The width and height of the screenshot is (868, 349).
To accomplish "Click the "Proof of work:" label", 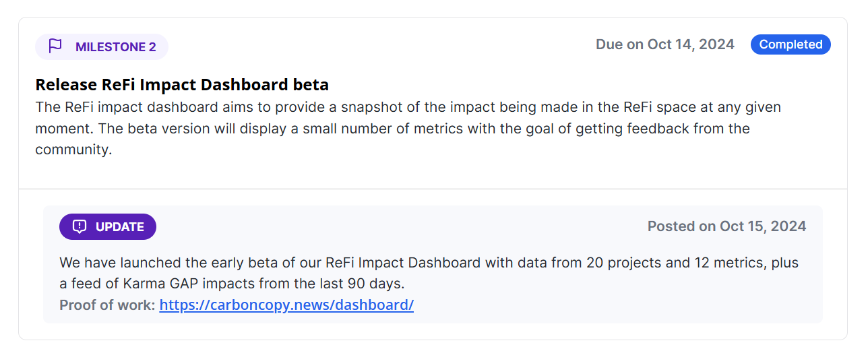I will click(x=108, y=305).
